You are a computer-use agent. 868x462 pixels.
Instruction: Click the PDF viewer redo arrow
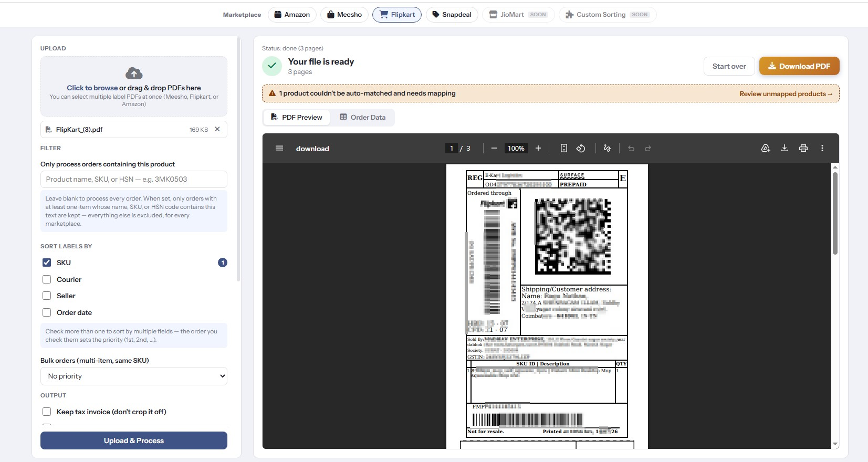[648, 149]
